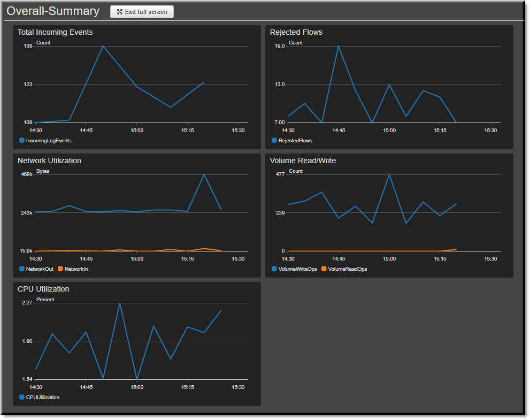Click the NetworkIn orange legend swatch
Screen dimensions: 530x420
click(x=60, y=269)
